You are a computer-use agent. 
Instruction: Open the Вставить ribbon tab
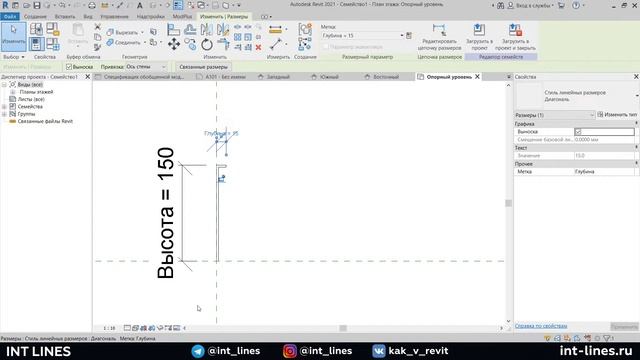(64, 17)
